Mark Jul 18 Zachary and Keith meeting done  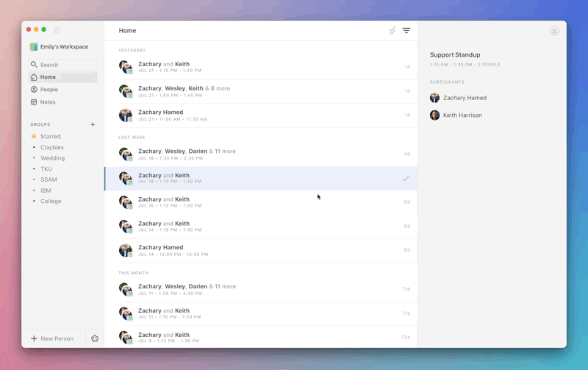(406, 178)
